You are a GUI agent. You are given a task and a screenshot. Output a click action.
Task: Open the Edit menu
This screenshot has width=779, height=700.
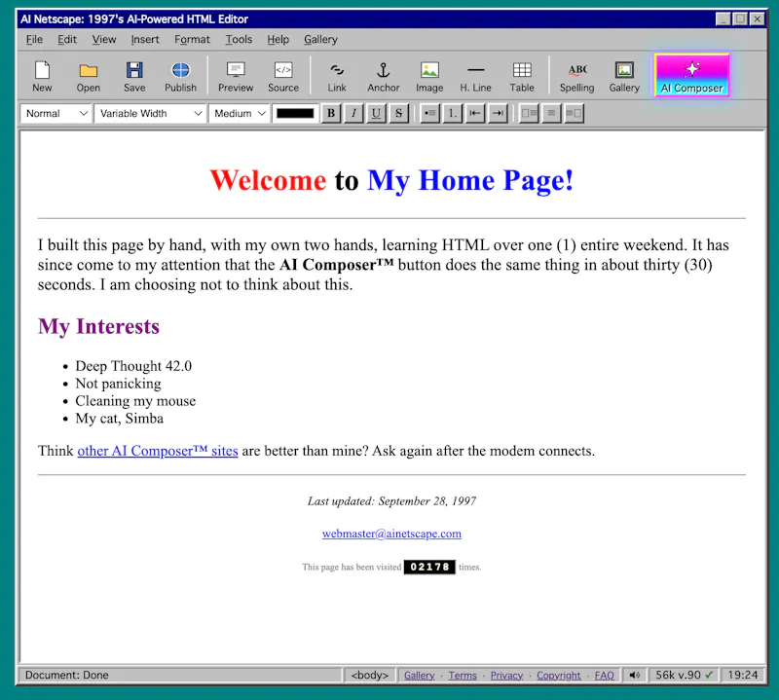[x=67, y=39]
